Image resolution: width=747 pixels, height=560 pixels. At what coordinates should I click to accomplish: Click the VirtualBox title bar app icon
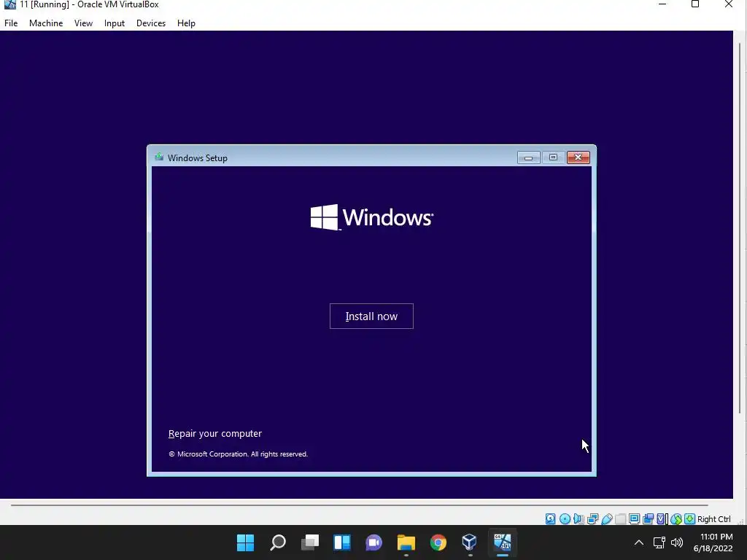click(x=9, y=4)
